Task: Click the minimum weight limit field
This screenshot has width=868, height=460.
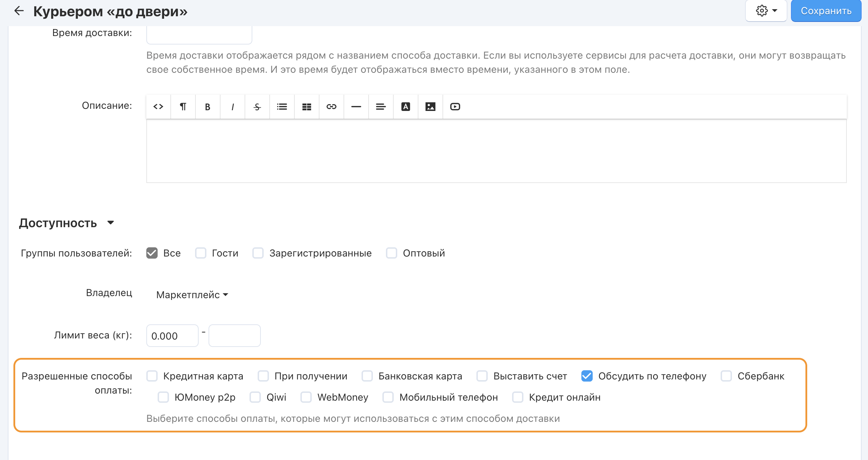Action: click(172, 336)
